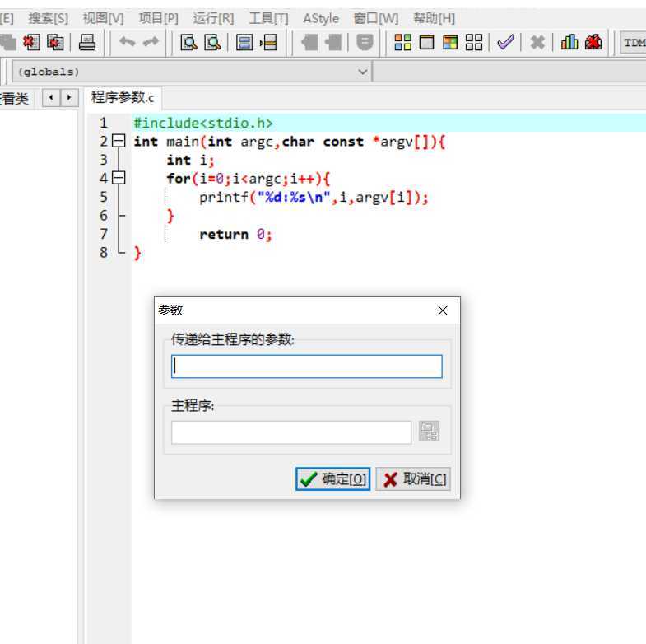This screenshot has height=644, width=646.
Task: Click the Print toolbar icon
Action: pyautogui.click(x=87, y=43)
